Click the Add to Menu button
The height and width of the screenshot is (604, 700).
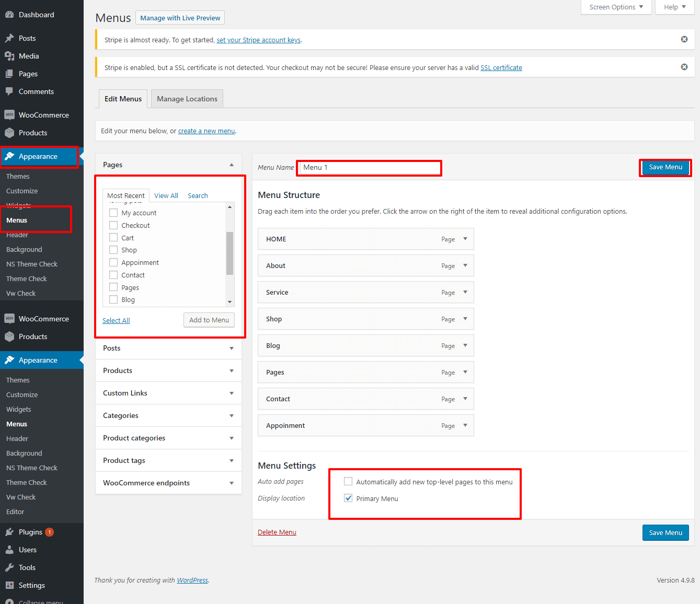pos(209,320)
